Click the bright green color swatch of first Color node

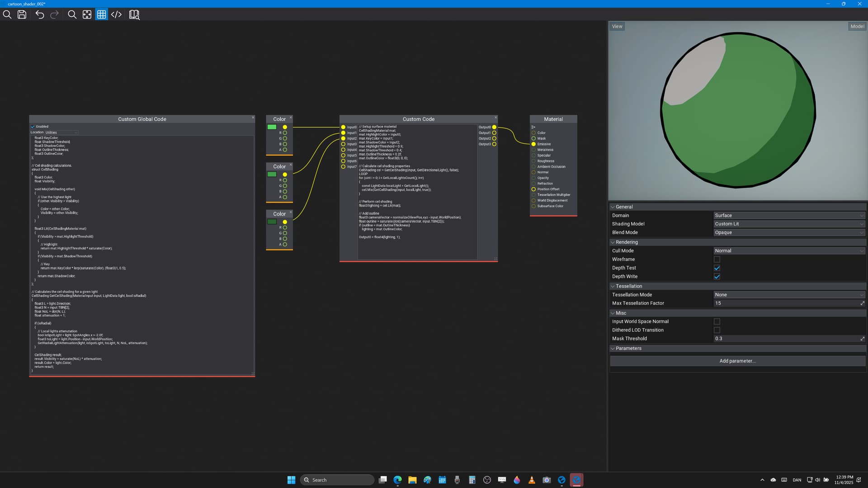272,127
